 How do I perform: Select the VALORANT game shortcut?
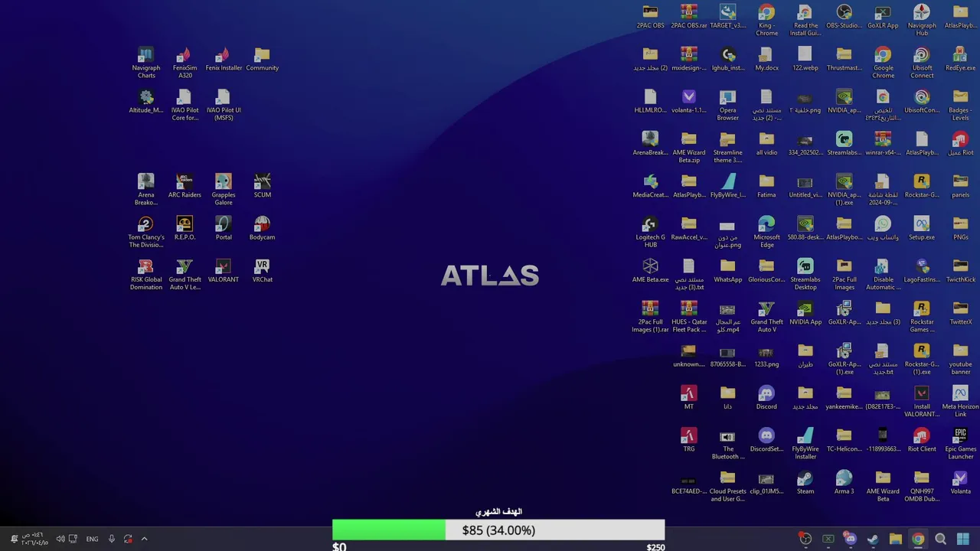click(x=224, y=270)
